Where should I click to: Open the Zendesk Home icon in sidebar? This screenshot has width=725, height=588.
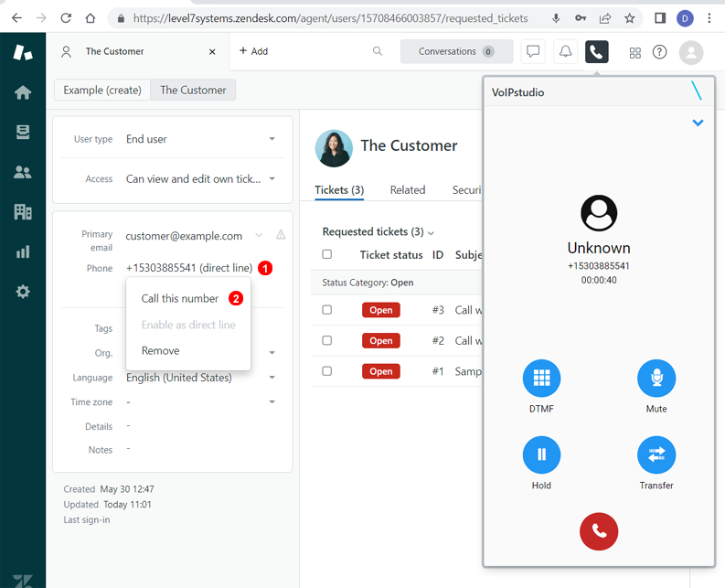coord(23,92)
